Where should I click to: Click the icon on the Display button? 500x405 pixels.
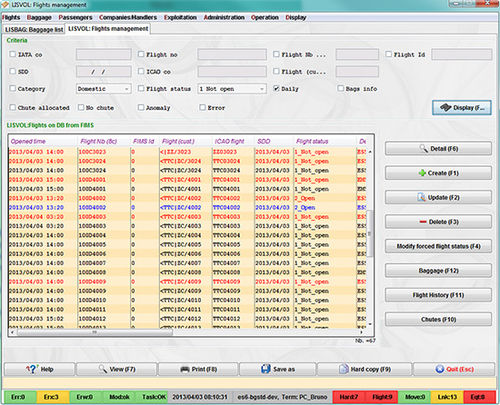coord(446,107)
